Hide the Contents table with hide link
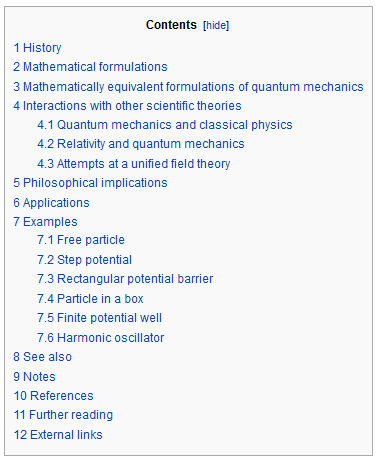 tap(216, 25)
